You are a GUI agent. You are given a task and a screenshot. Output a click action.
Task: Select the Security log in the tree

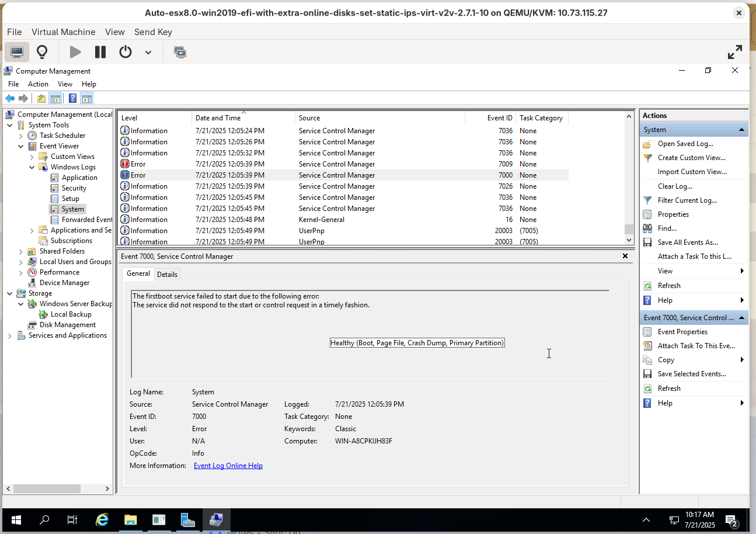point(74,188)
